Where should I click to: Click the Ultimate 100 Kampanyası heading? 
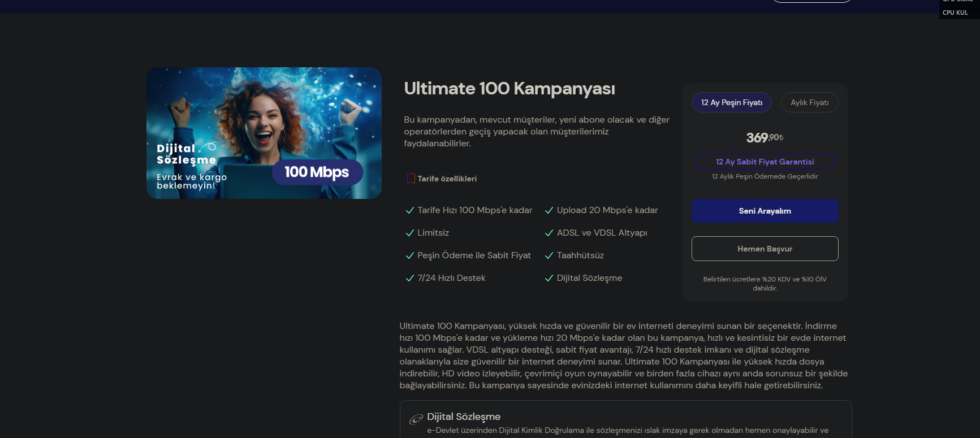click(510, 89)
